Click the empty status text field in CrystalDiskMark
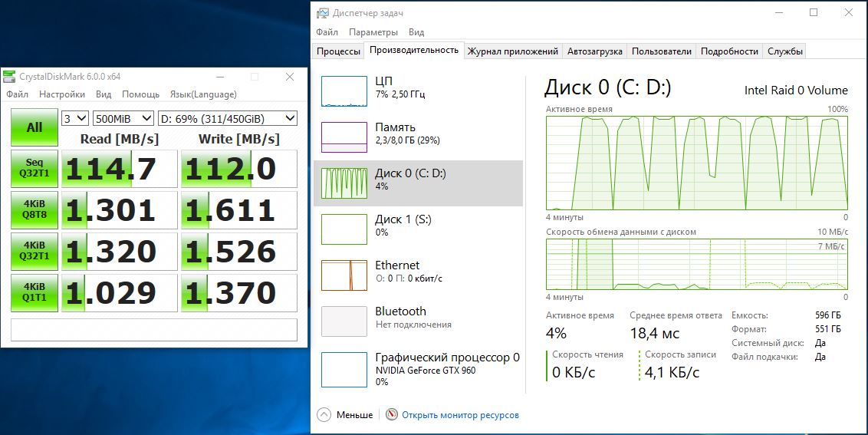 (x=153, y=329)
